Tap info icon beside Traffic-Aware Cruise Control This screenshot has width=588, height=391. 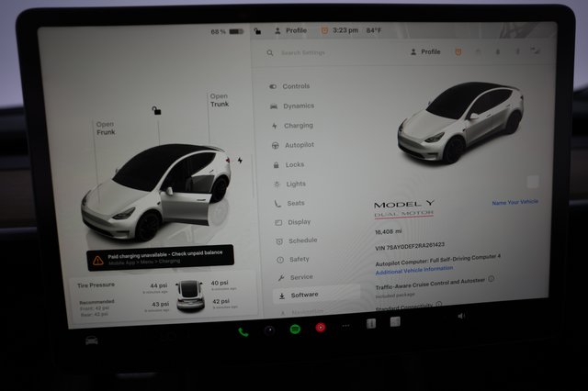coord(491,279)
